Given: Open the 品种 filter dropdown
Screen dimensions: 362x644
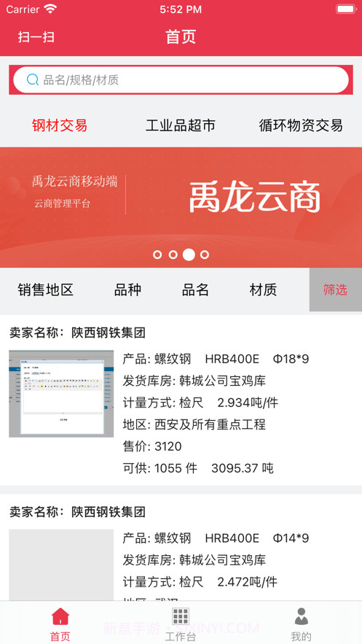Looking at the screenshot, I should pos(128,290).
